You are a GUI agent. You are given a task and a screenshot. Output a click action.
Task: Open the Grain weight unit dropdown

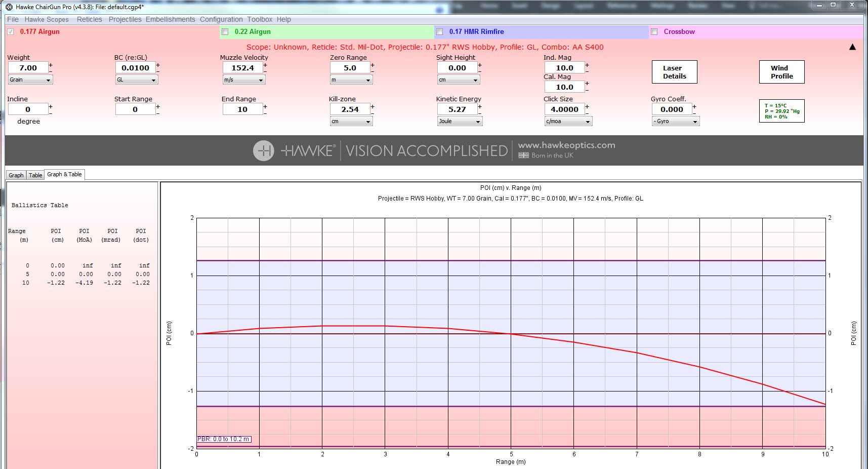tap(30, 80)
